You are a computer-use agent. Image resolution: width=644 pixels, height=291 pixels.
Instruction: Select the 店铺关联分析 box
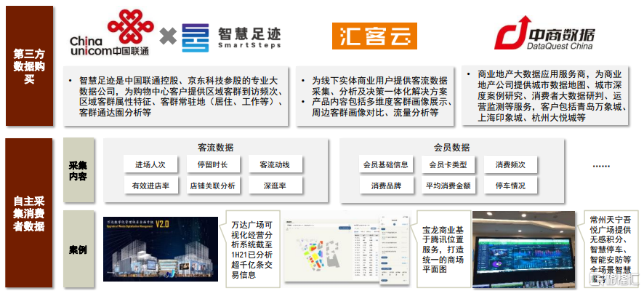click(213, 186)
